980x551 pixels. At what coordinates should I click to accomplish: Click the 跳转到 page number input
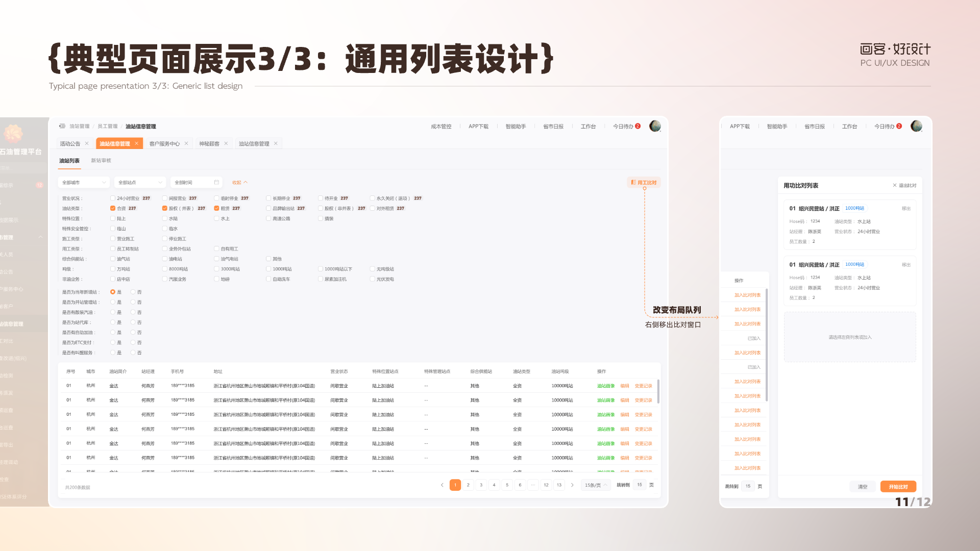click(640, 485)
